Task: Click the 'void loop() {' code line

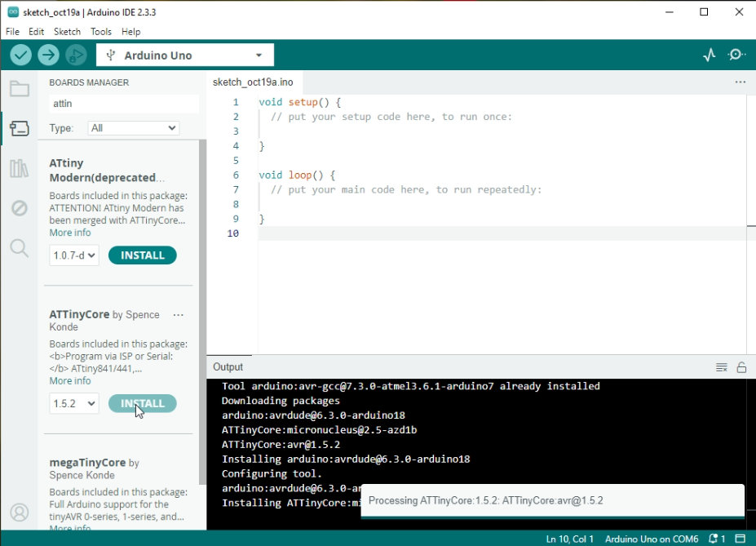Action: (297, 175)
